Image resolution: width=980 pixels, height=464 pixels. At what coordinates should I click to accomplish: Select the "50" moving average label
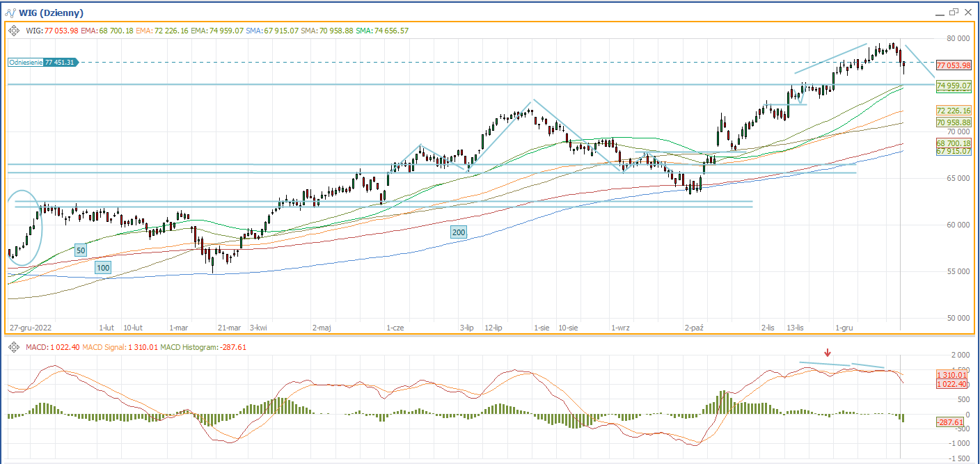pyautogui.click(x=81, y=250)
